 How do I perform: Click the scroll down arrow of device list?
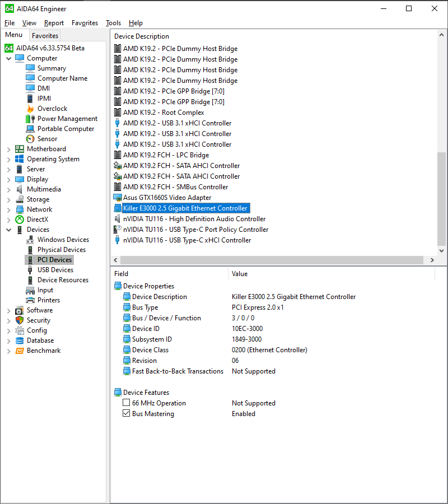[442, 251]
